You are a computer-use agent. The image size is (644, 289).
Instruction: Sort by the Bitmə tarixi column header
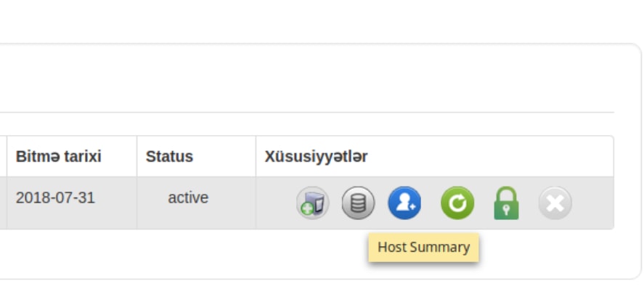(58, 156)
